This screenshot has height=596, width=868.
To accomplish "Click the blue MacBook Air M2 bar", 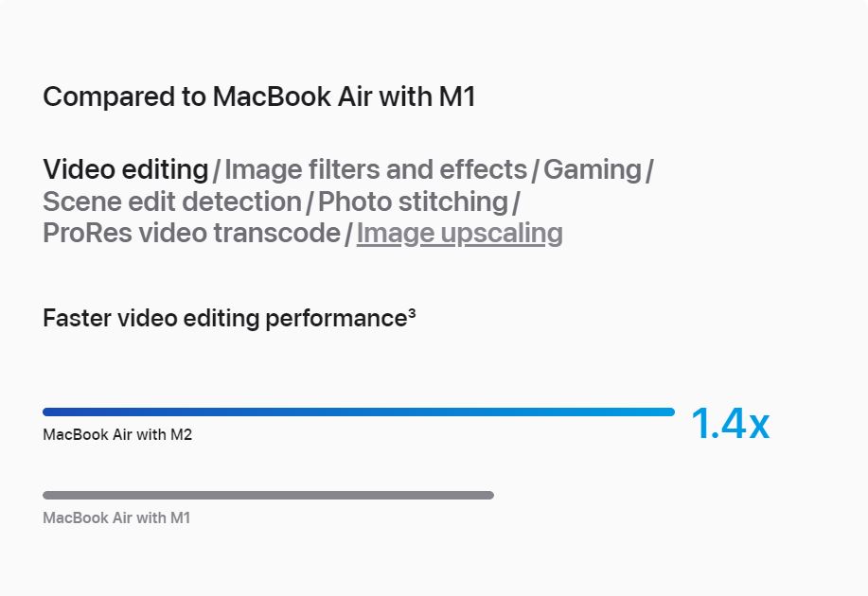I will click(x=359, y=412).
